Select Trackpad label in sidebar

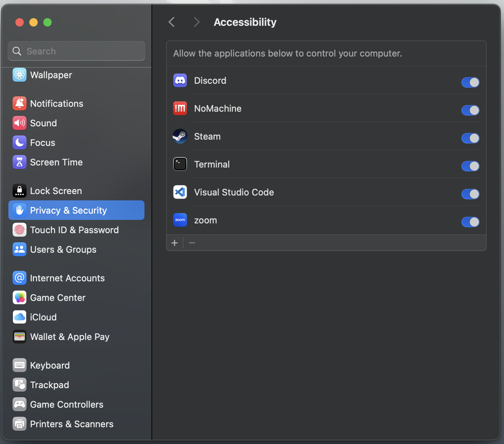pos(50,385)
